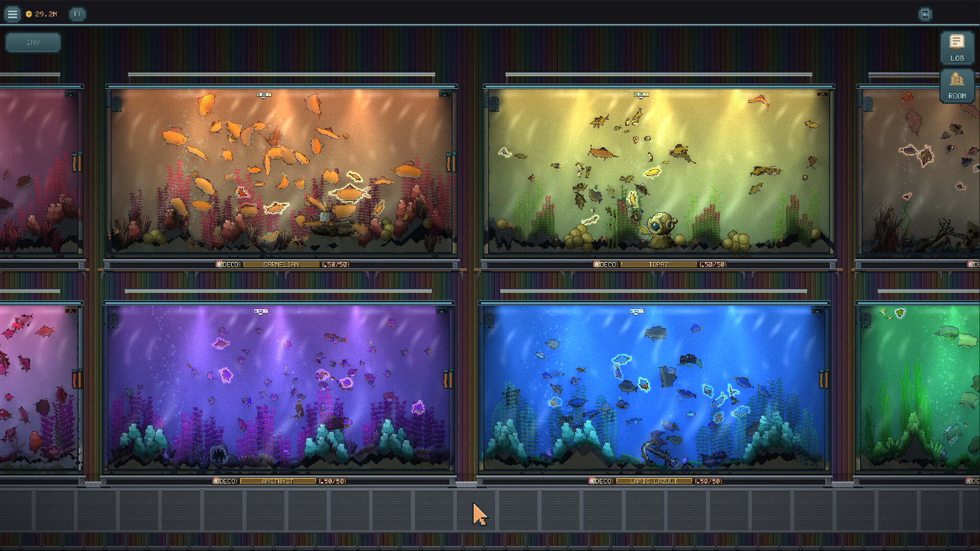Click the 50/50 fish count on Carnelian tank

336,265
